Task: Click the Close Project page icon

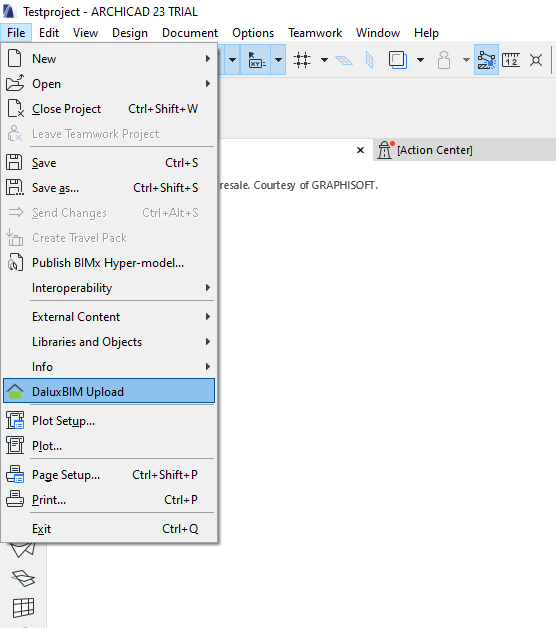Action: point(15,109)
